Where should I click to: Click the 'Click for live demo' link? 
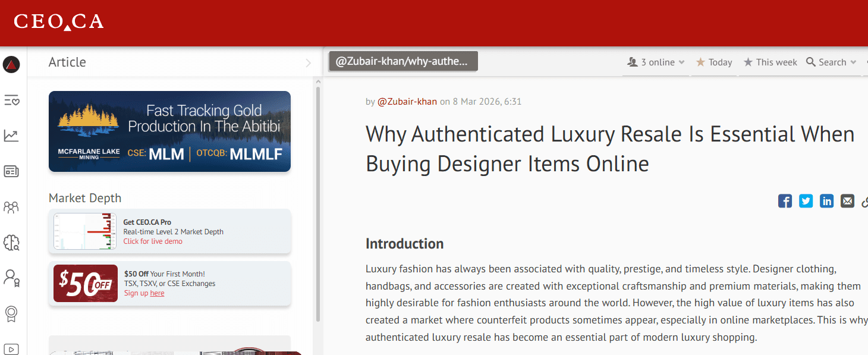click(x=153, y=241)
